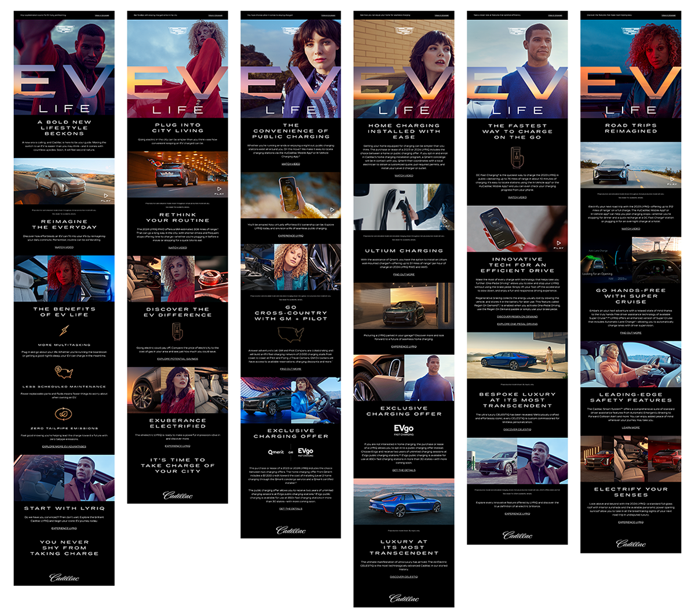The height and width of the screenshot is (616, 695).
Task: Click the Cadillac script logo below You Never Shy From Taking Charge
Action: pyautogui.click(x=64, y=577)
